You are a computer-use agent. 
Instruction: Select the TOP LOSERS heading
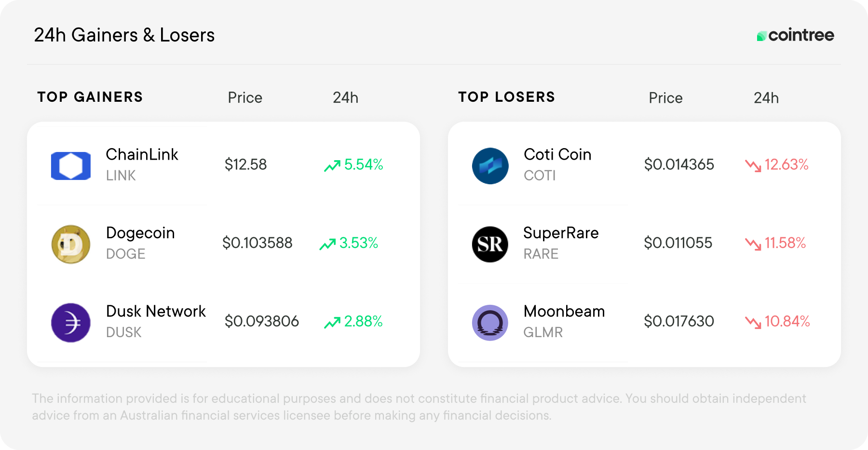507,97
